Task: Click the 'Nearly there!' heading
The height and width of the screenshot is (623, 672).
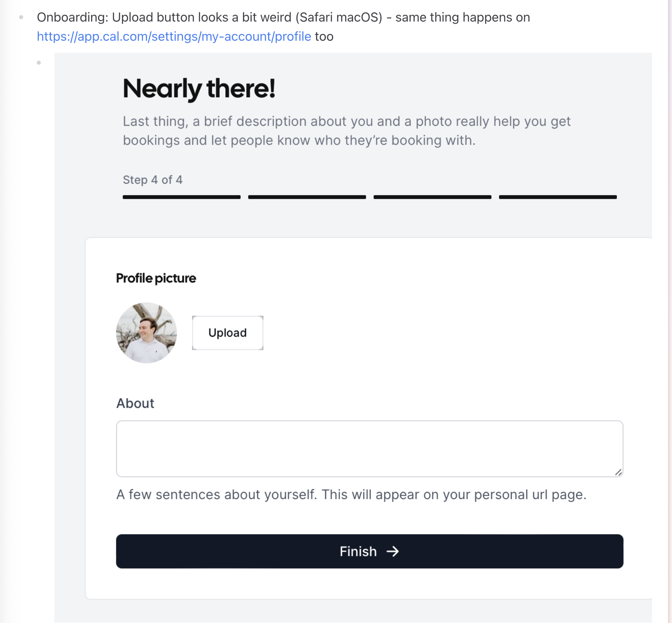Action: point(199,88)
